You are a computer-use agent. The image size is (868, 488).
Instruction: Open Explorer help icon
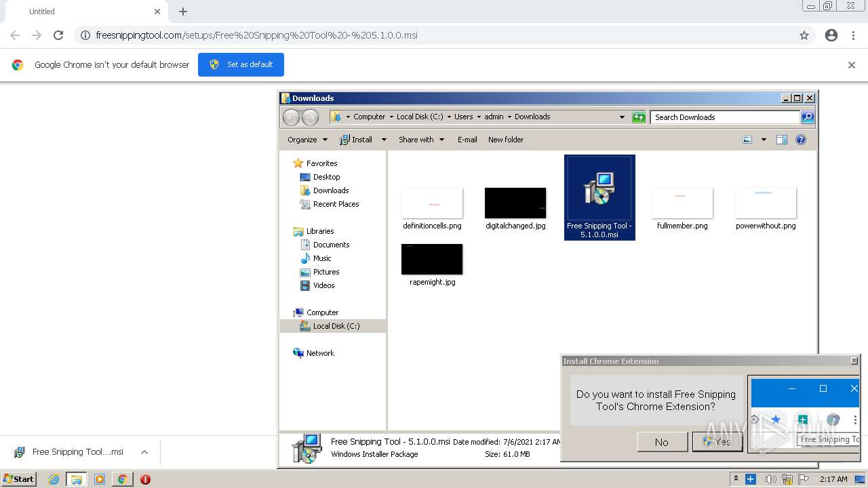pyautogui.click(x=801, y=140)
